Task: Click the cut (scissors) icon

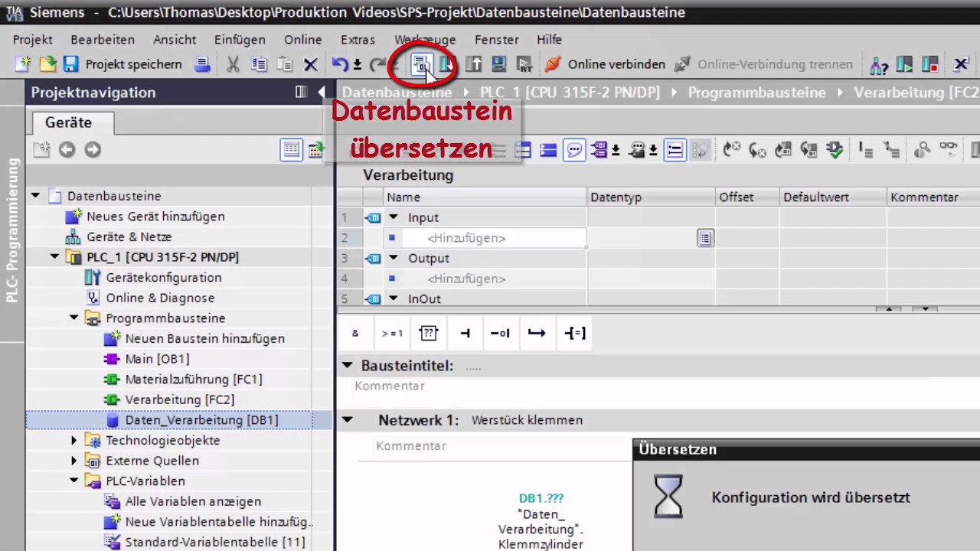Action: (234, 64)
